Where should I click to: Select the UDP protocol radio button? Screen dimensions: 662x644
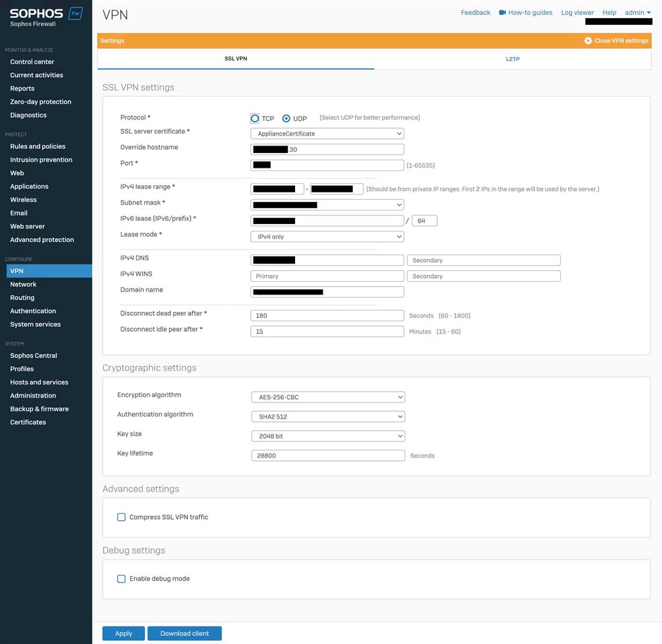coord(286,118)
